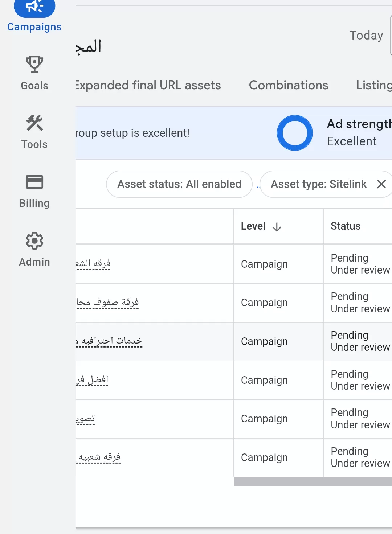Open the Status column header options
The height and width of the screenshot is (534, 392).
[x=345, y=226]
